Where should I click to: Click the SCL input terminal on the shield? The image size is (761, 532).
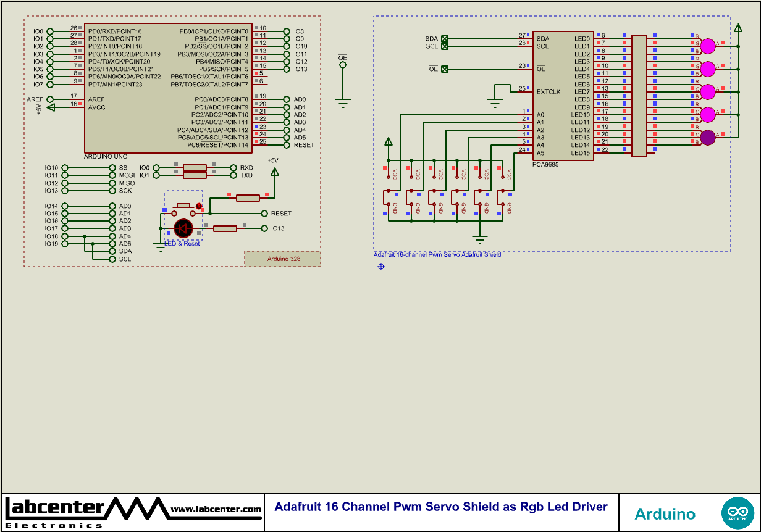point(446,44)
